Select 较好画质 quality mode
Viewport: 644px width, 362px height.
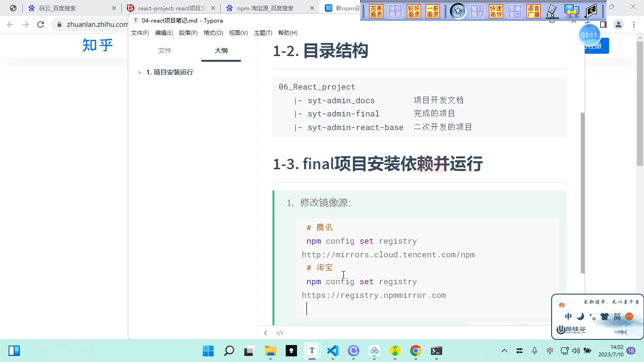[x=414, y=11]
